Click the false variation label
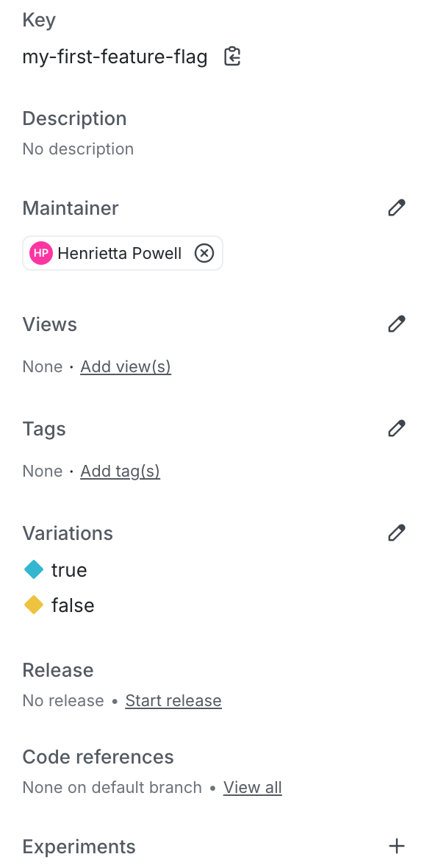438x868 pixels. pos(73,605)
